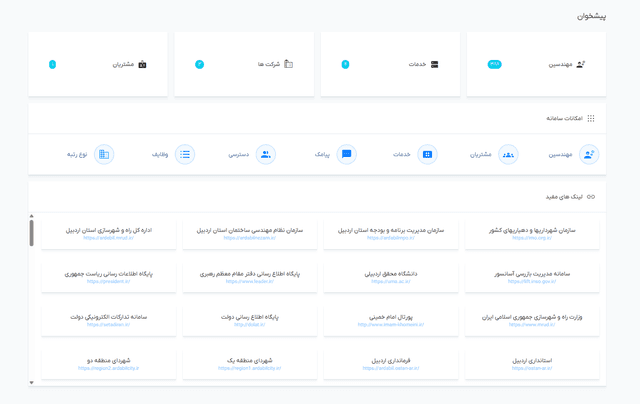Screen dimensions: 640x404
Task: Visit the region1.ardabilcity.ir URL
Action: tap(250, 368)
